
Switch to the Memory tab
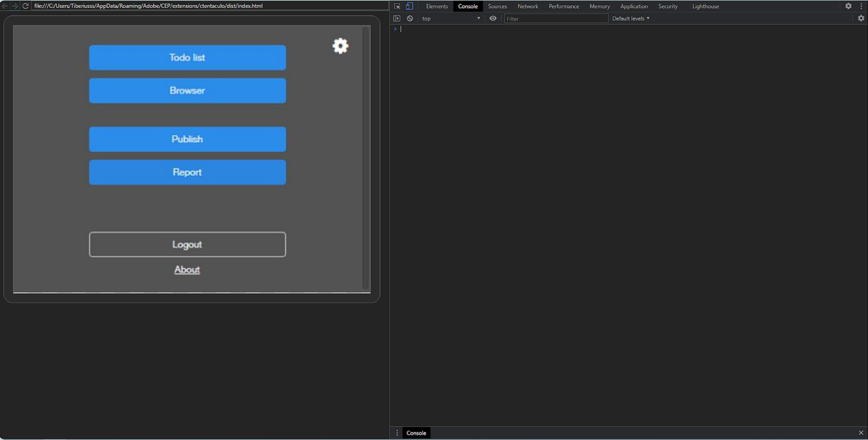(600, 6)
